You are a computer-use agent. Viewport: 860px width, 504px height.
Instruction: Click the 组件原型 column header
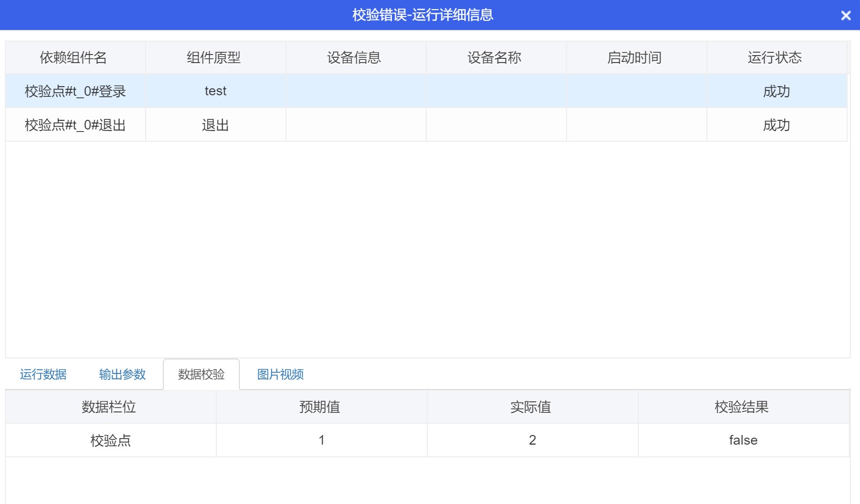(214, 58)
